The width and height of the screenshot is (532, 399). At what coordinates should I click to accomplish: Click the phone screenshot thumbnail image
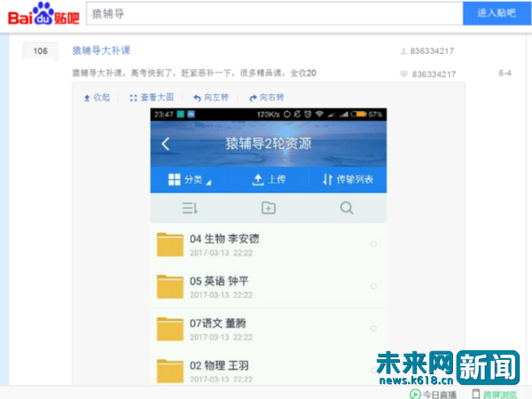click(x=269, y=246)
